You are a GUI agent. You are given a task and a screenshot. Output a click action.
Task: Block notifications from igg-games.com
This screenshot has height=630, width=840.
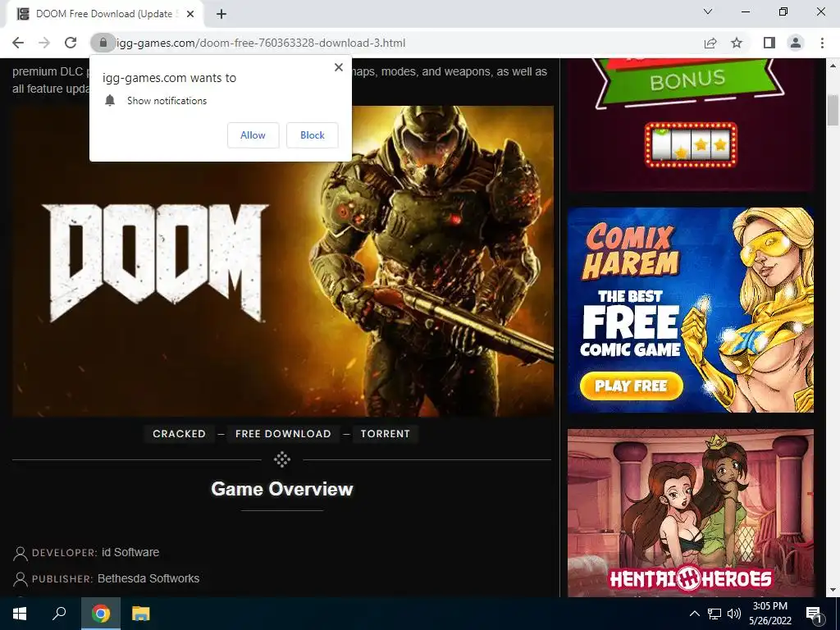(313, 135)
